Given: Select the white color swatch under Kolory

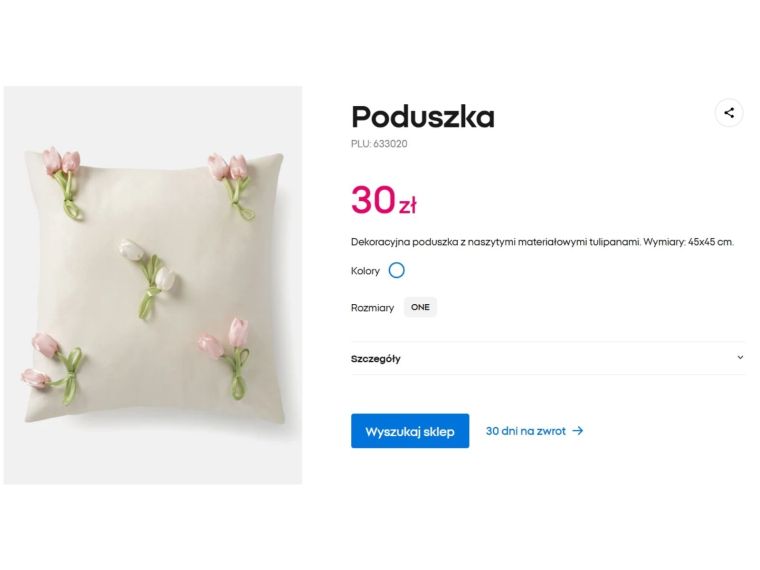Looking at the screenshot, I should [396, 270].
